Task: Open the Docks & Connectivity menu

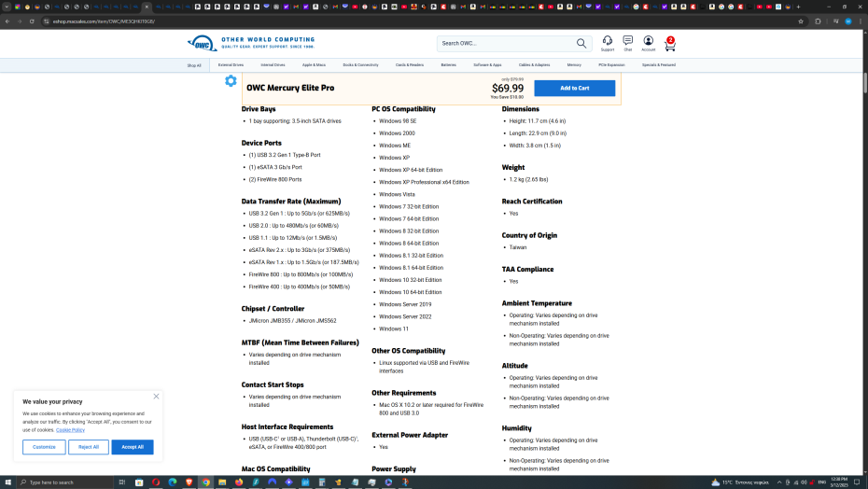Action: (x=360, y=64)
